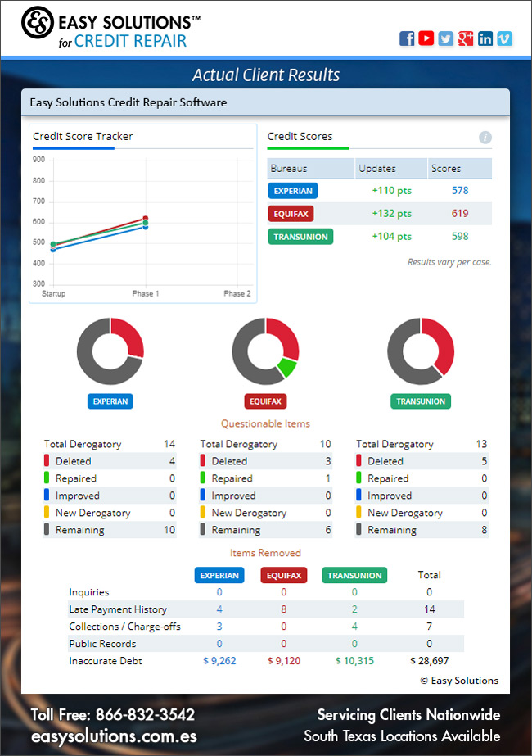This screenshot has height=756, width=532.
Task: Click the +104 pts TransUnion update
Action: 392,236
